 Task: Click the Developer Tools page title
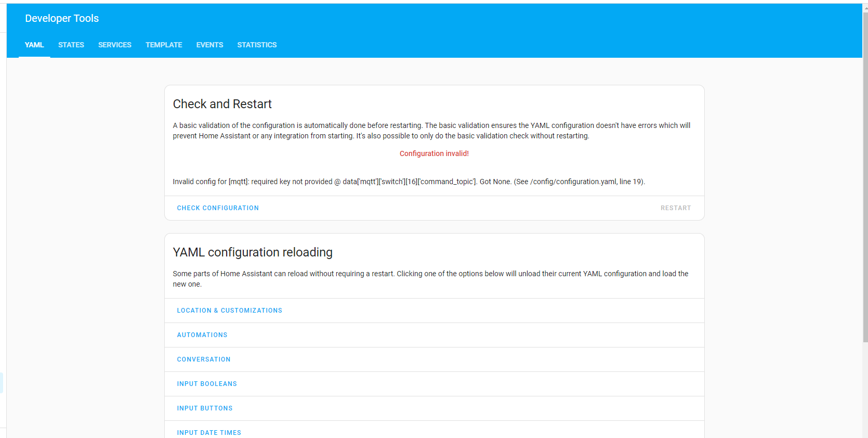(x=62, y=18)
